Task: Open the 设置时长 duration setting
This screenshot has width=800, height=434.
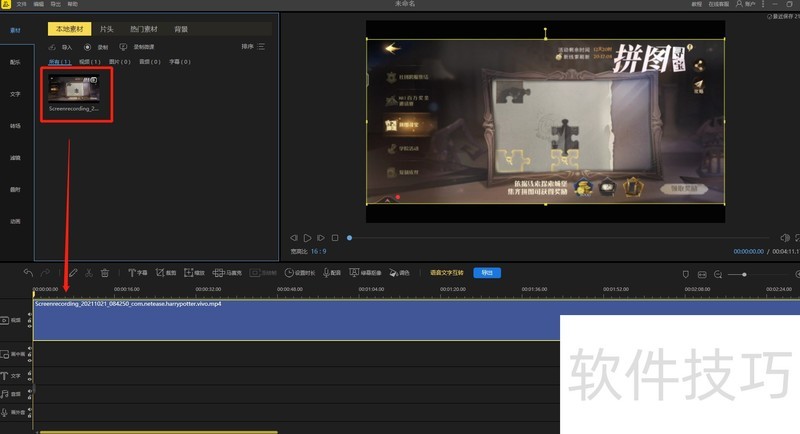Action: [299, 272]
